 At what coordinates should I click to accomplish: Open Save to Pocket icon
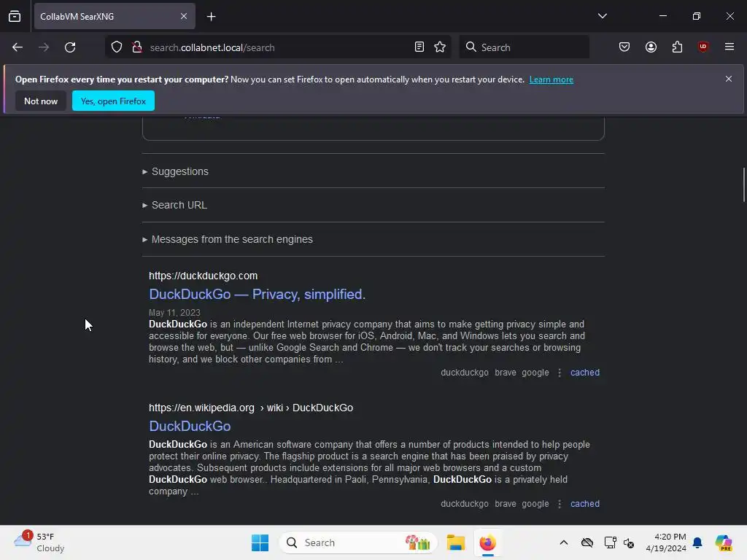[x=624, y=47]
